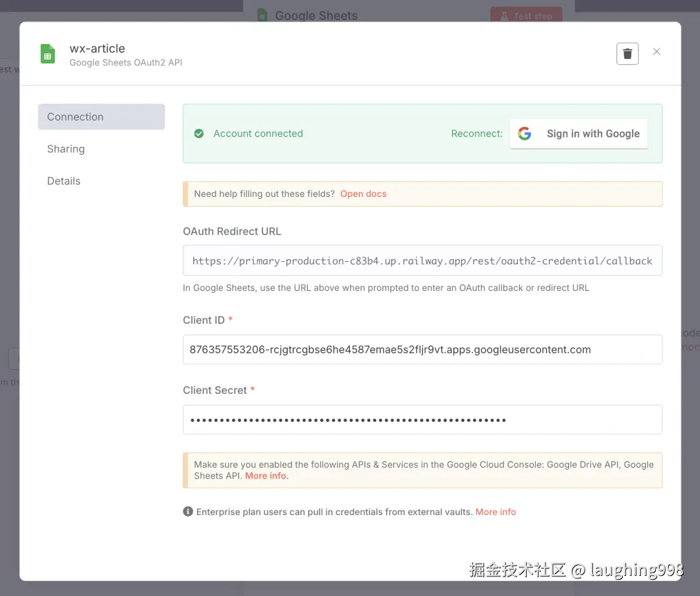Click the Enterprise plan info icon

pos(188,511)
